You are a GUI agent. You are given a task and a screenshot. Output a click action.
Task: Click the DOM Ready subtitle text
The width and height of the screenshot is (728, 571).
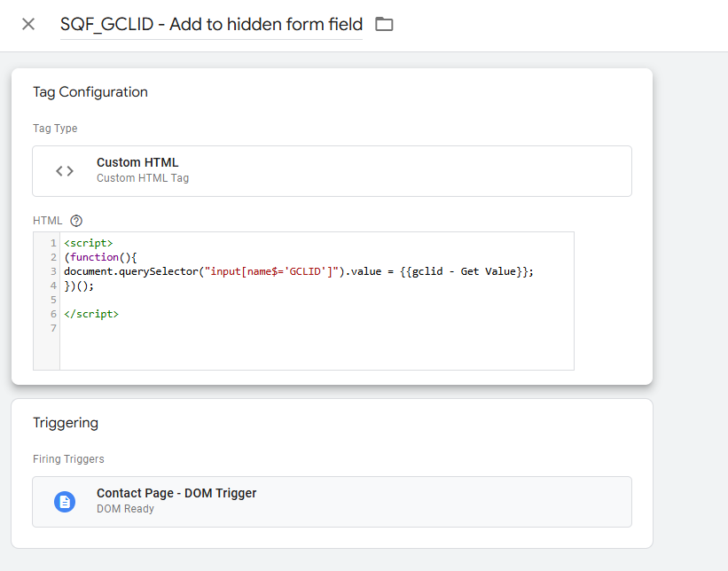click(x=123, y=509)
